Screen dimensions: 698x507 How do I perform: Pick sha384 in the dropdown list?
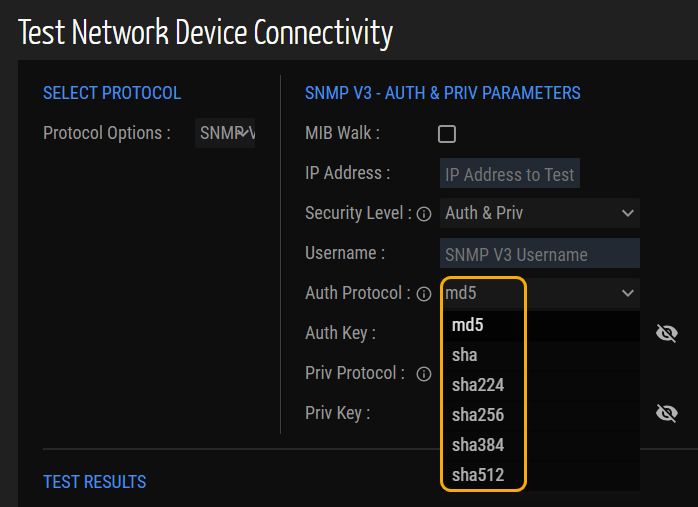pos(478,445)
